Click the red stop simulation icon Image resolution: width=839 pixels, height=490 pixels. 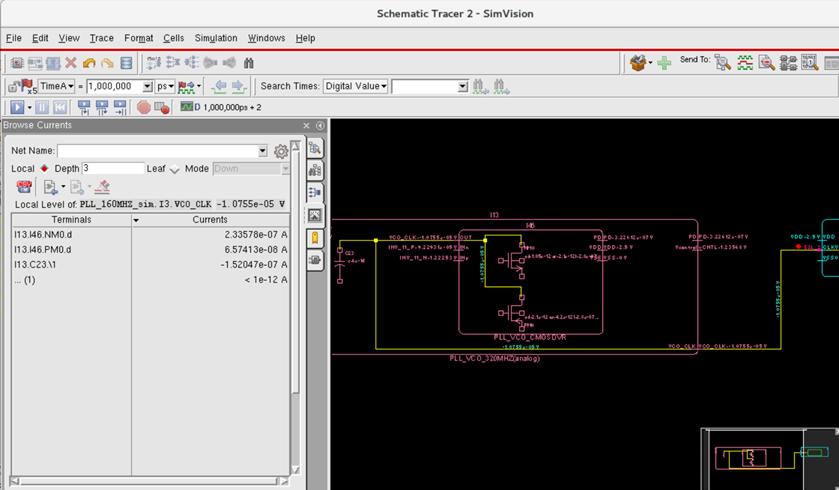[143, 107]
